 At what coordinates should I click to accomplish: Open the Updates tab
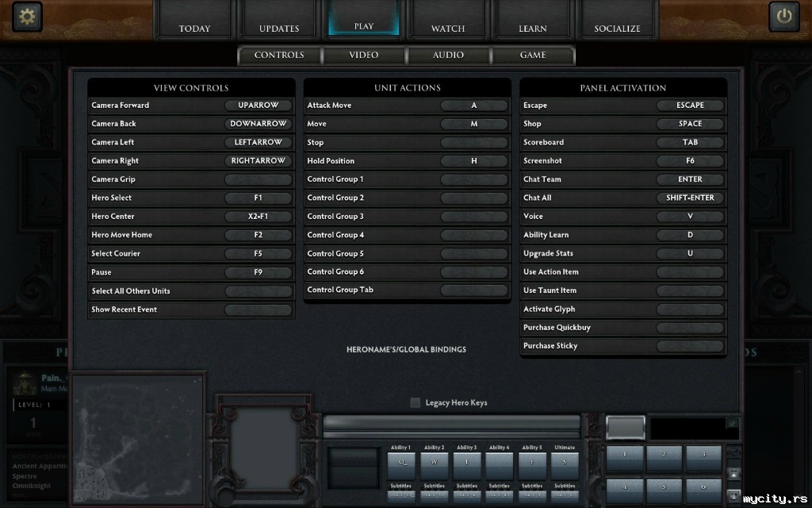tap(279, 21)
